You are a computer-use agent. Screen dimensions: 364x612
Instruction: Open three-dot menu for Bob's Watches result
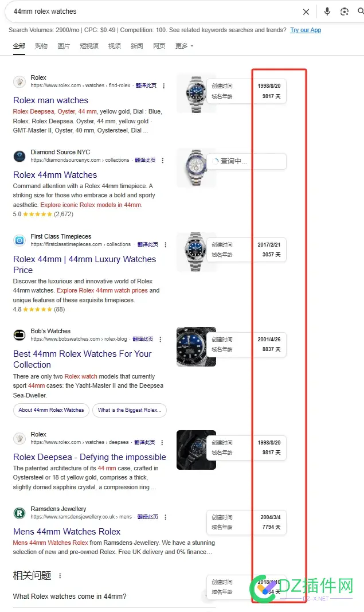click(161, 339)
